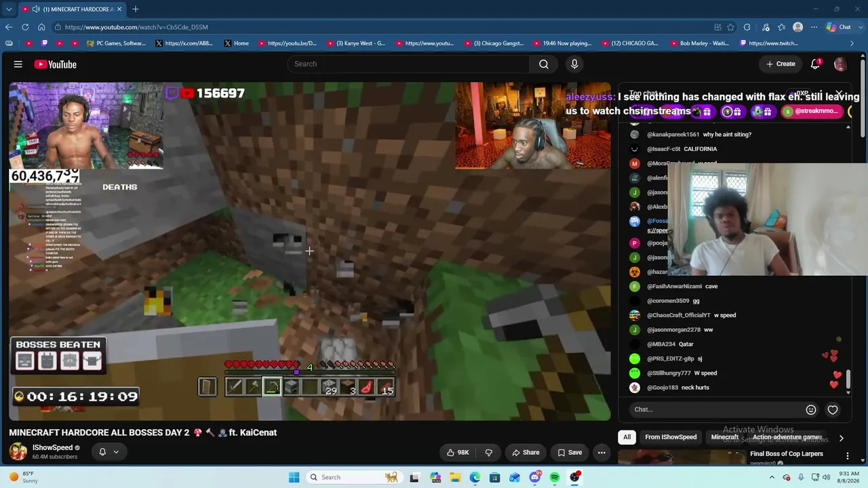Expand the notification preferences chevron
This screenshot has height=488, width=868.
point(116,452)
